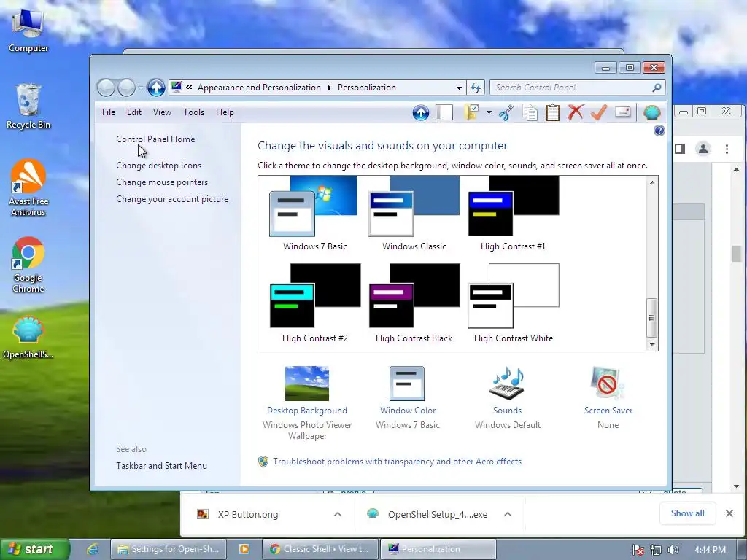Click the Paste clipboard icon
747x560 pixels.
553,112
